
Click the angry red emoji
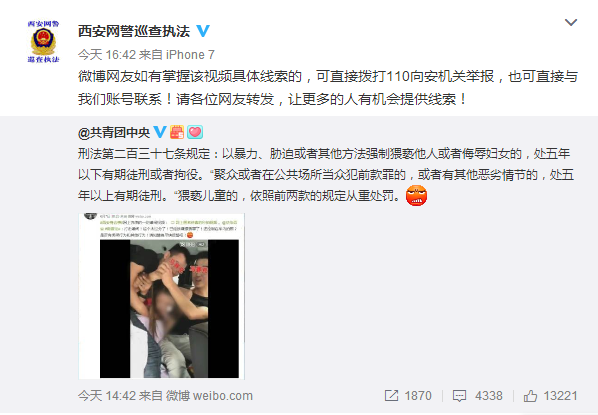[416, 196]
